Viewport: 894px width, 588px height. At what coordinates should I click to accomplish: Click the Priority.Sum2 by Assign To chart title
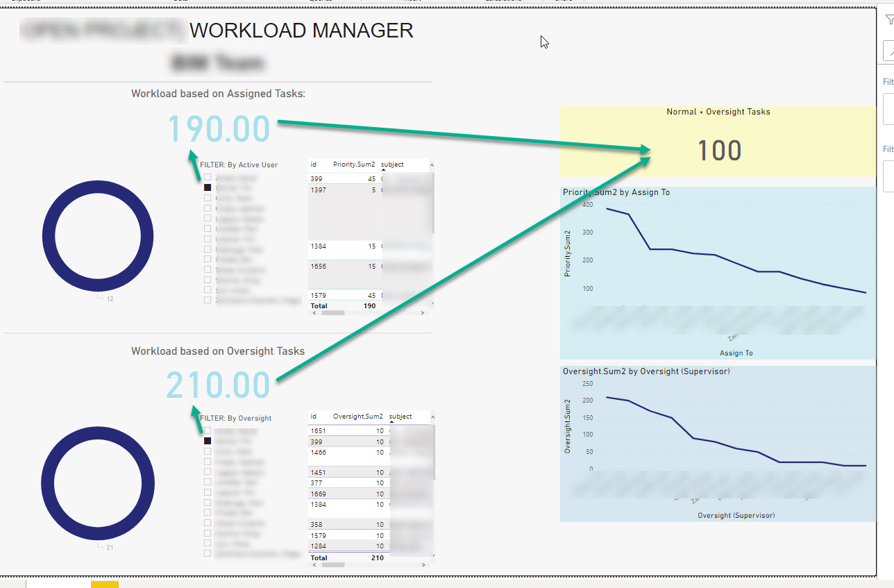(x=616, y=192)
